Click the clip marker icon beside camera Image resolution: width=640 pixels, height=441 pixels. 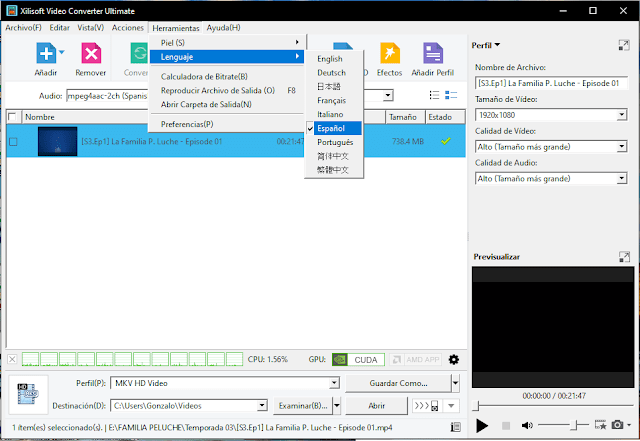[600, 425]
